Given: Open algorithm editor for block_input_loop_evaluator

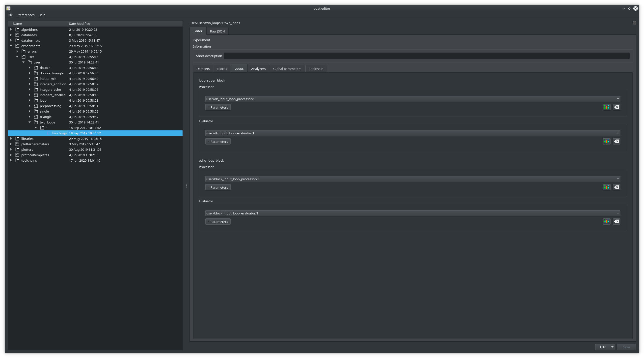Looking at the screenshot, I should click(x=607, y=221).
